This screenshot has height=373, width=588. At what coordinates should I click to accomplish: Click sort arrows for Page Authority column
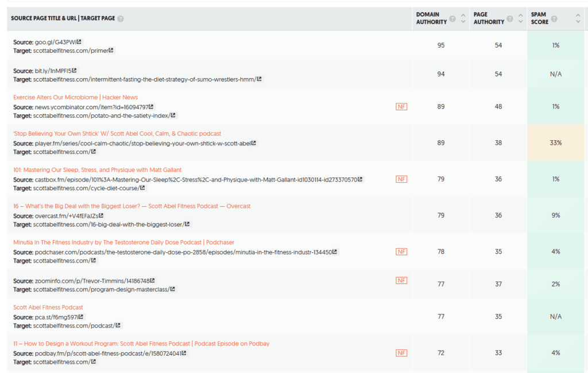[520, 19]
